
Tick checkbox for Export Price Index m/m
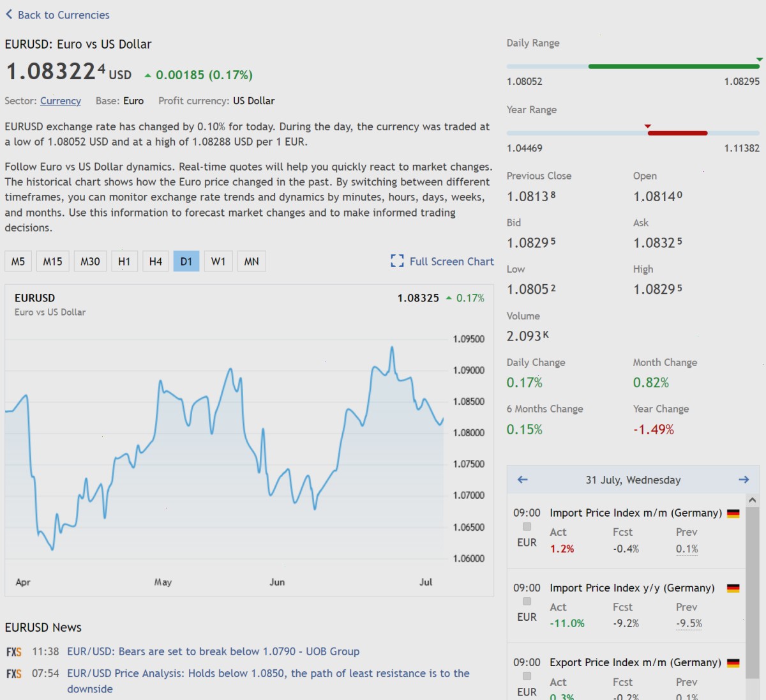[x=527, y=676]
